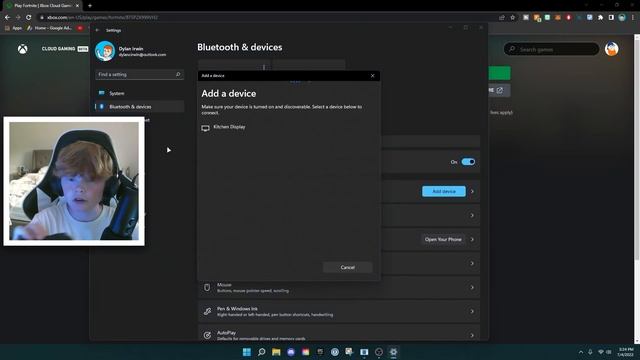
Task: Click the green button on Xbox page
Action: 499,73
